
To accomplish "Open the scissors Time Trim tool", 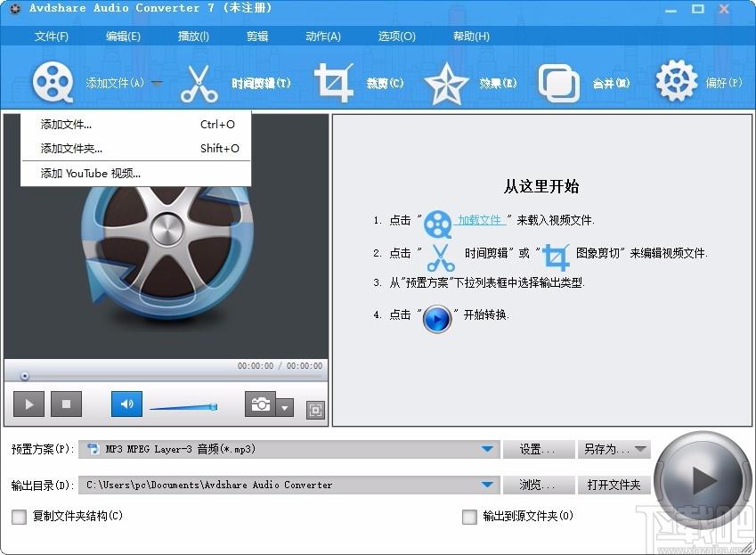I will pos(199,84).
